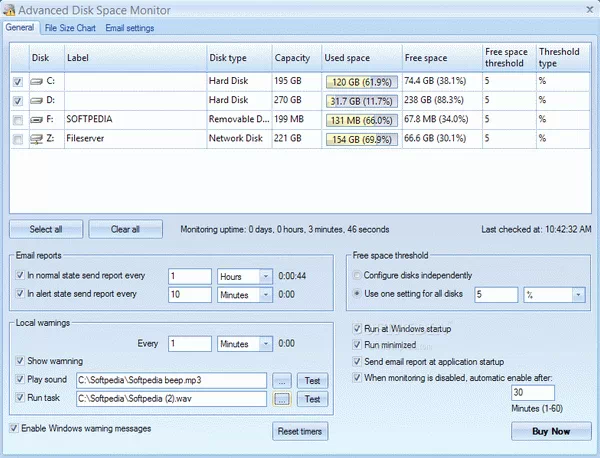Toggle 'In alert state send report every'
This screenshot has width=600, height=458.
click(20, 293)
